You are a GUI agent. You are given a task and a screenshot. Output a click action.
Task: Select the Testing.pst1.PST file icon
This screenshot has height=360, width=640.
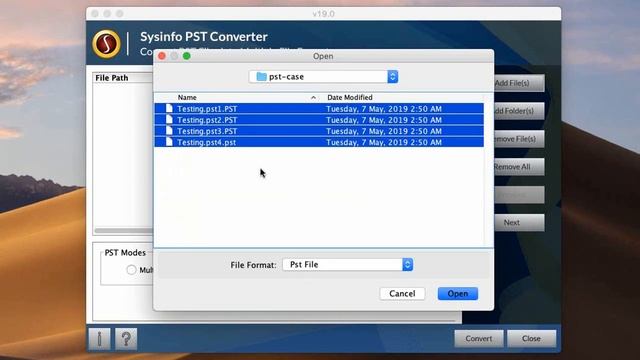tap(169, 109)
